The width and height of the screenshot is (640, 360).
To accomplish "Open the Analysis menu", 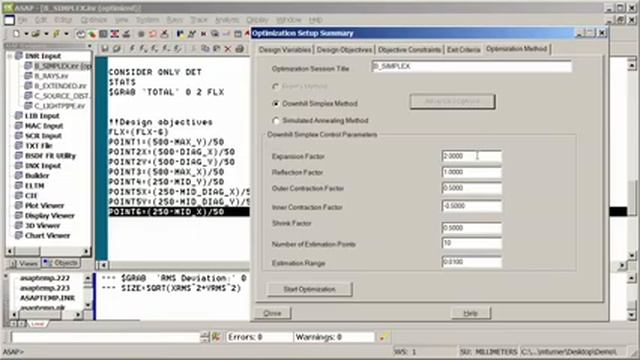I will coord(227,20).
